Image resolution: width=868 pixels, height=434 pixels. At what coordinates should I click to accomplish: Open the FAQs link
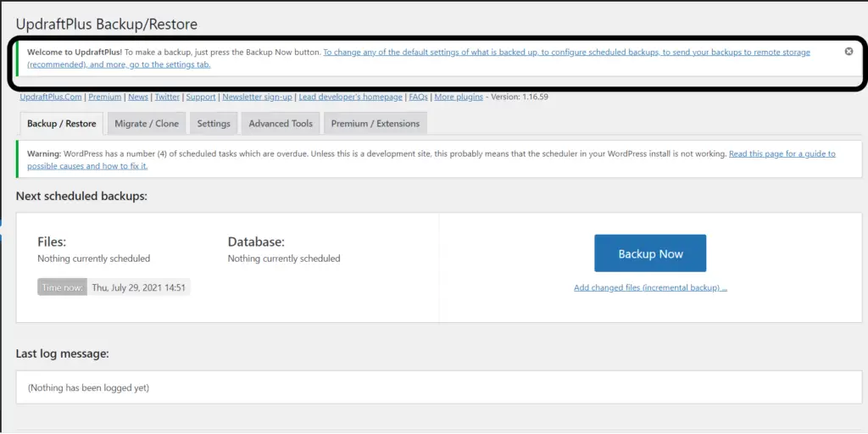(418, 97)
